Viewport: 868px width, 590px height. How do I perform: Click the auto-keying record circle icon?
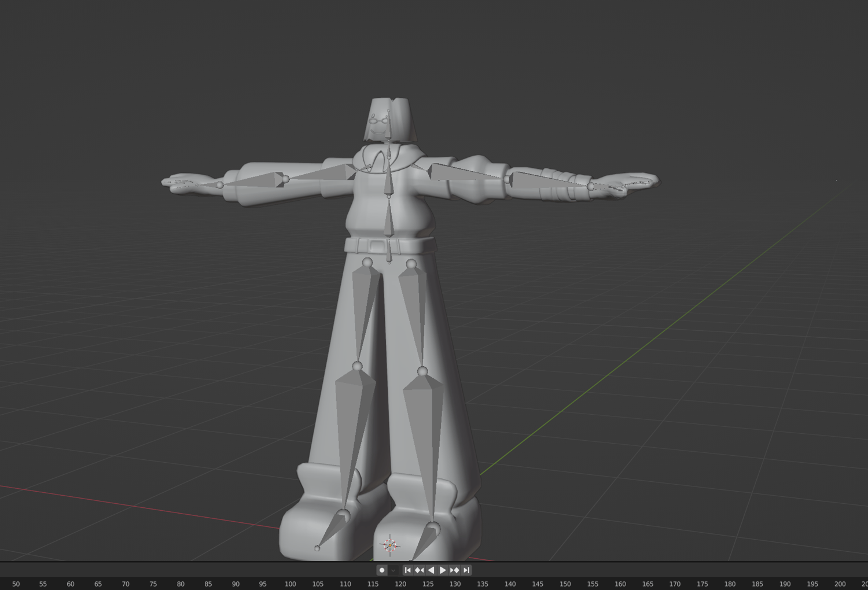pos(381,570)
